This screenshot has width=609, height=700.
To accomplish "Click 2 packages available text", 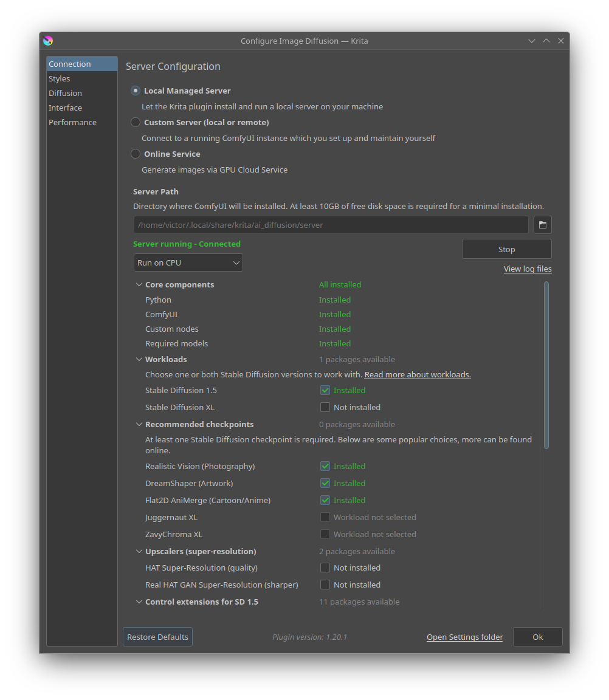I will pos(357,551).
